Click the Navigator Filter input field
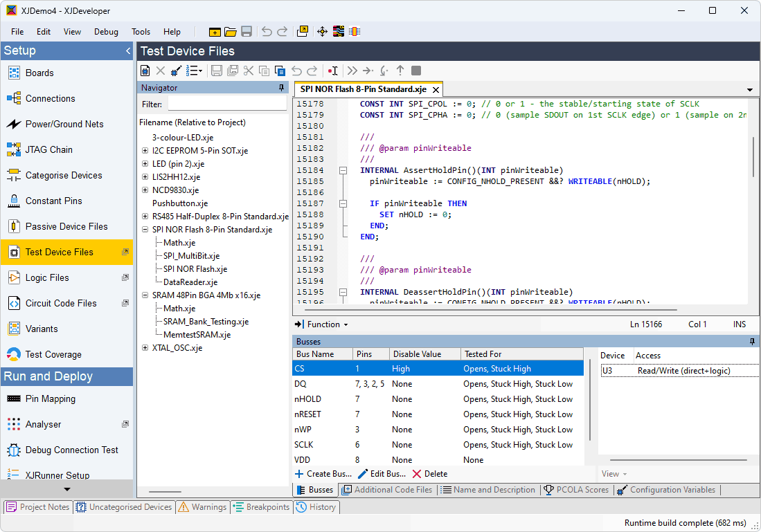The image size is (761, 532). pos(227,104)
